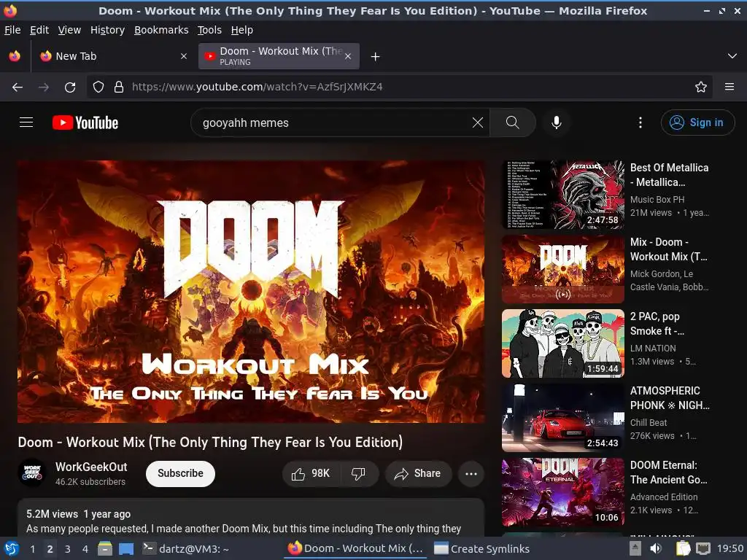Open the YouTube guide sidebar menu
Viewport: 747px width, 560px height.
point(26,122)
